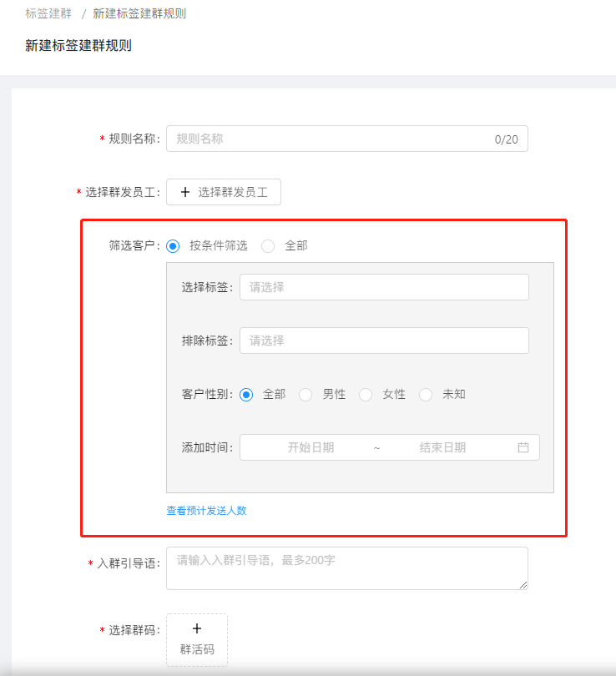Click the 0/20 character counter
The image size is (616, 676).
[506, 139]
